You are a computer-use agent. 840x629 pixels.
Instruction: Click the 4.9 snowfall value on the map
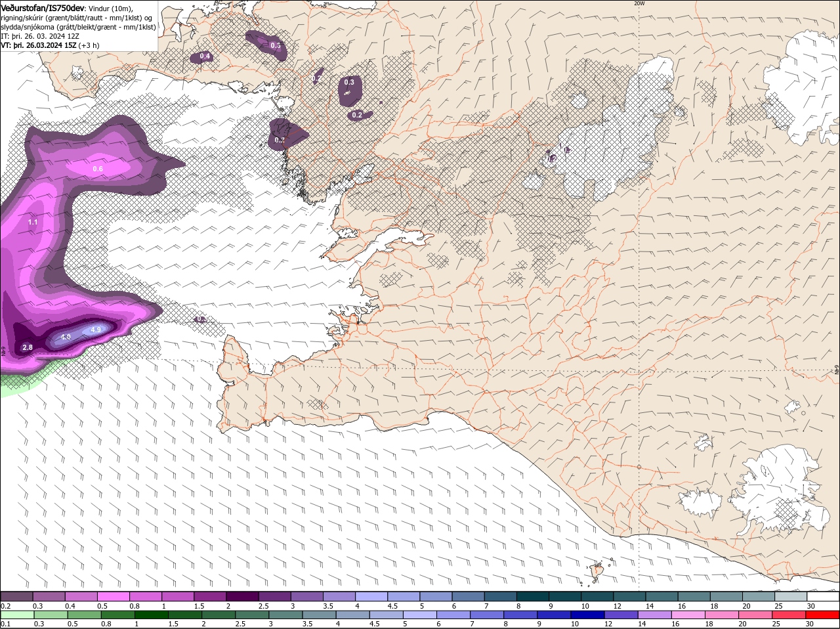point(96,330)
